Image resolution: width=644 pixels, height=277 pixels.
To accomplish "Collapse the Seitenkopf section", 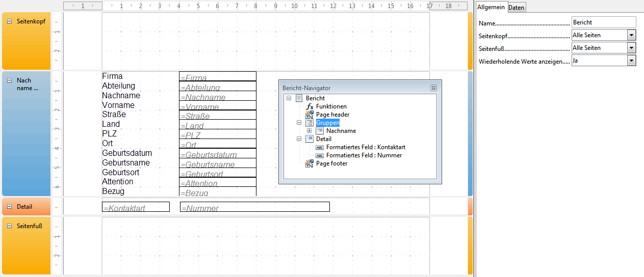I will [9, 21].
